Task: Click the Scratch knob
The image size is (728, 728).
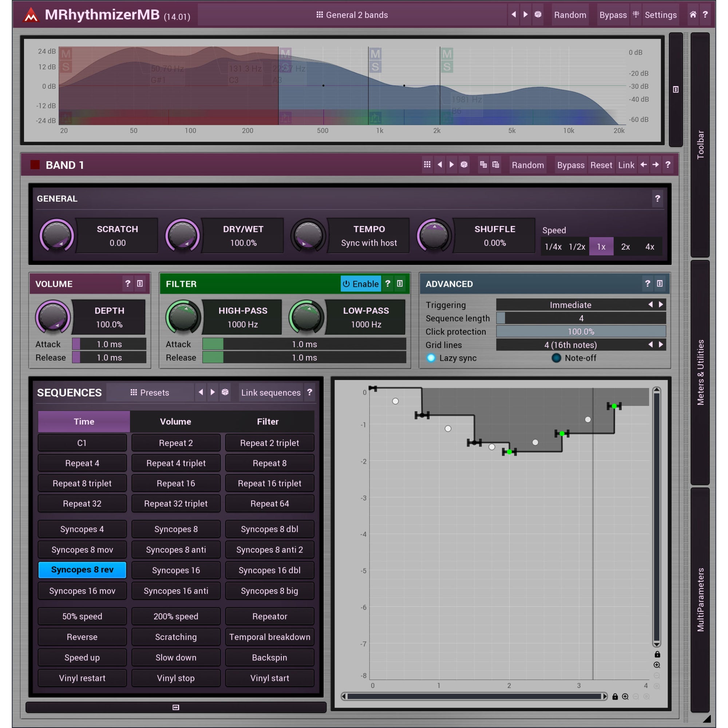Action: tap(56, 235)
